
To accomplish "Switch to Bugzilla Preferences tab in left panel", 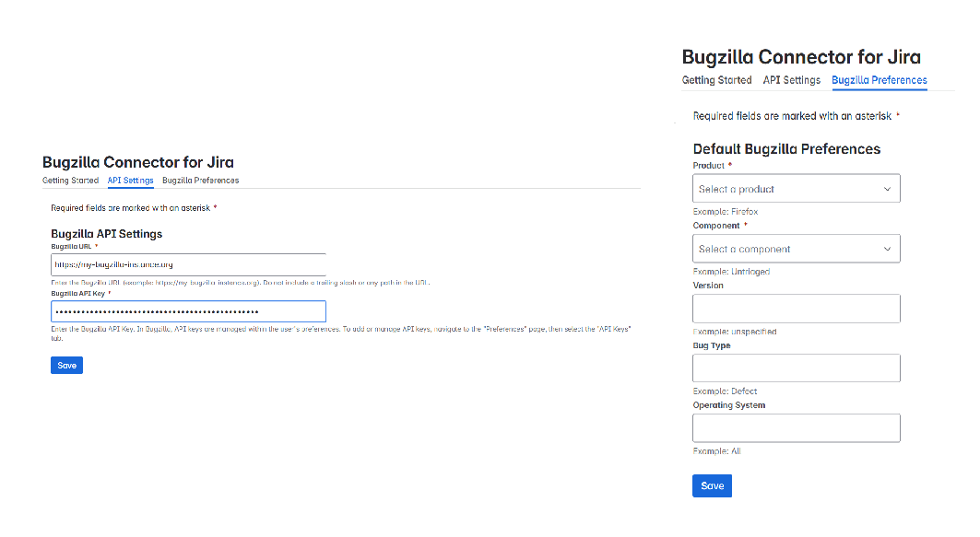I will click(x=201, y=181).
